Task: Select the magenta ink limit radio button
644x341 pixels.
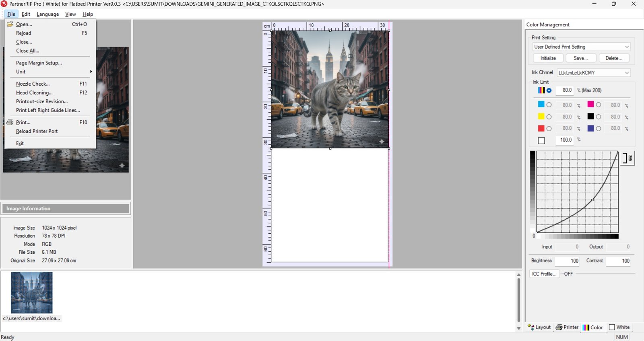Action: (x=599, y=105)
